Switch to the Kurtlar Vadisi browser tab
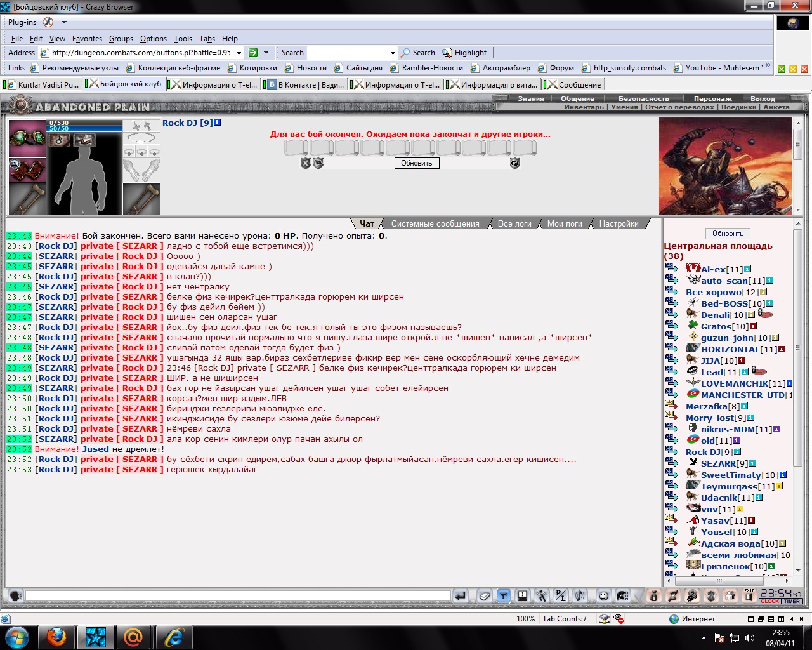812x650 pixels. (x=43, y=84)
